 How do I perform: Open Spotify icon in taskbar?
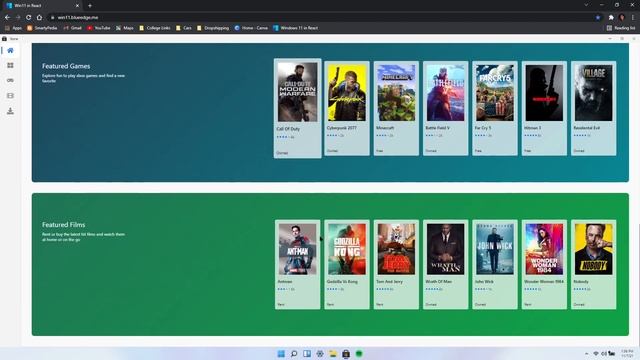(x=359, y=353)
